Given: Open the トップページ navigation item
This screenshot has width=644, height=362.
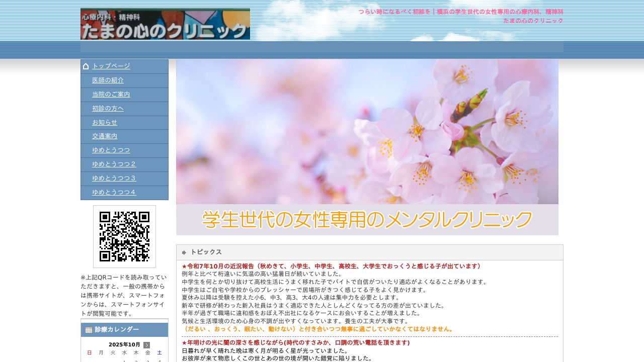Looking at the screenshot, I should (111, 66).
